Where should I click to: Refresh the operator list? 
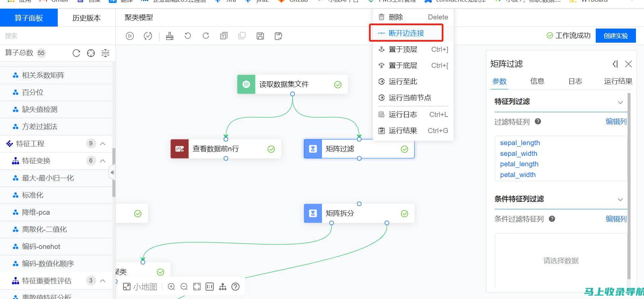pos(76,53)
